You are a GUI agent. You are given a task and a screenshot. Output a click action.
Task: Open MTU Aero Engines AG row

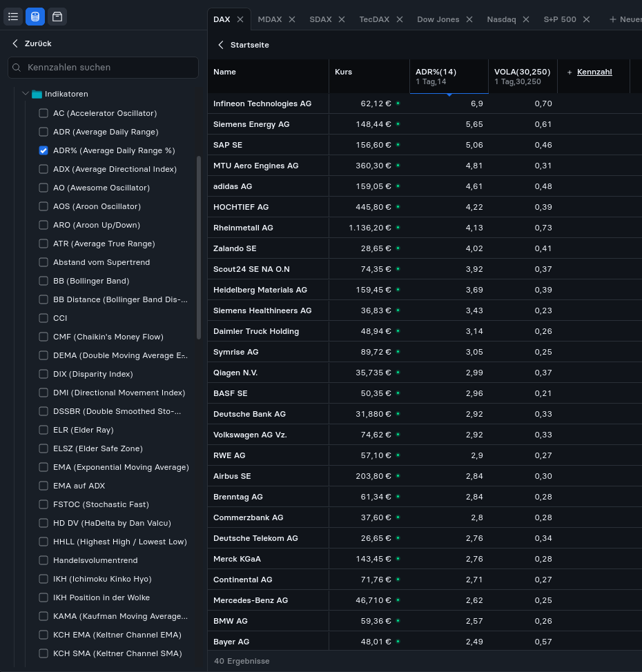click(425, 166)
